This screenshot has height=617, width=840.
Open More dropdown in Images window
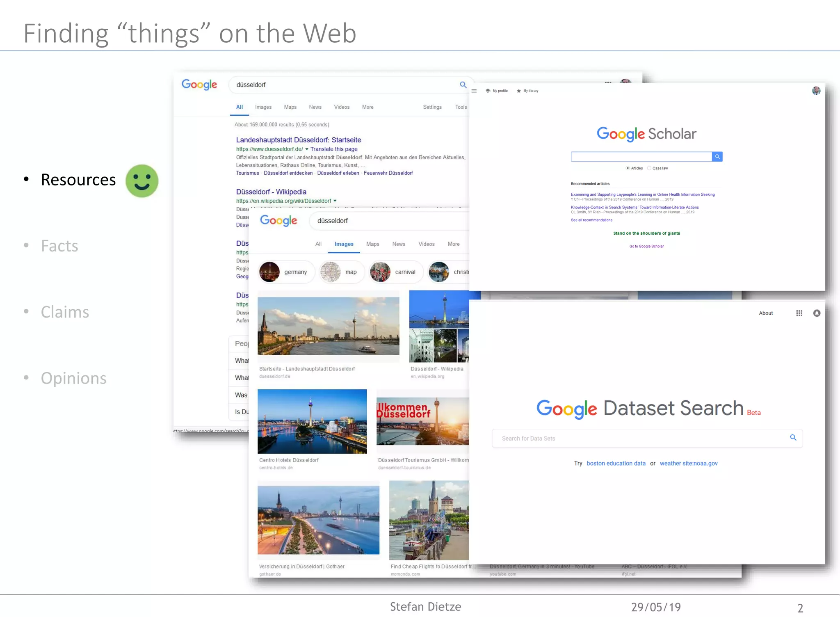(454, 244)
